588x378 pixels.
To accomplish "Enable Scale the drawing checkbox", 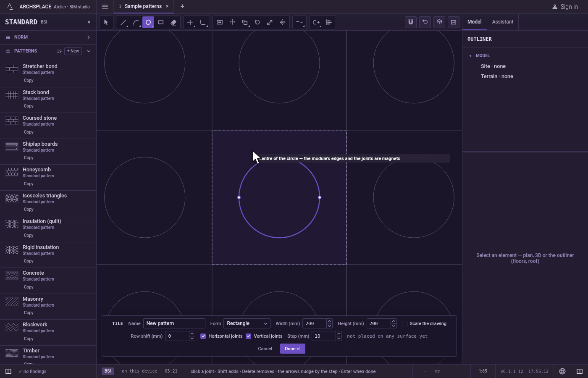I will [x=405, y=323].
